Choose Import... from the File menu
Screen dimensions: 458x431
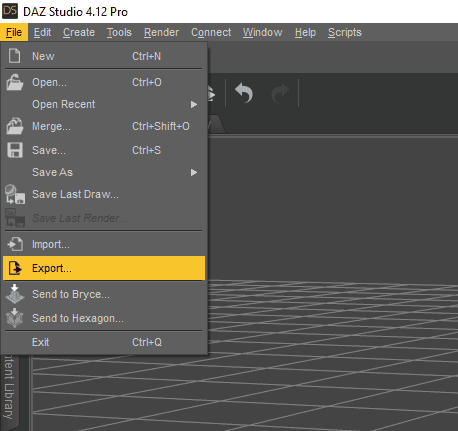pos(104,244)
